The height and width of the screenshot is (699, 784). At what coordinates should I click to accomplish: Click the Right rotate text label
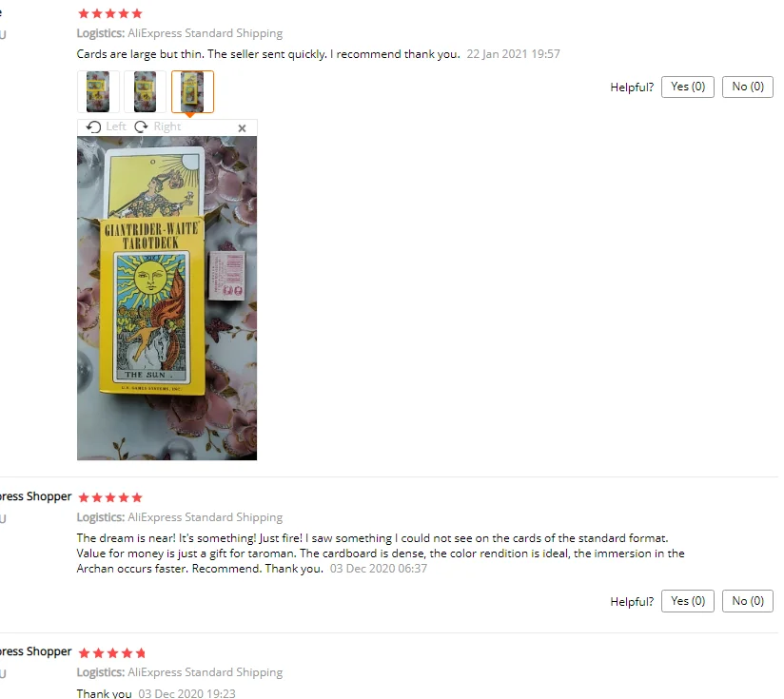pos(167,126)
